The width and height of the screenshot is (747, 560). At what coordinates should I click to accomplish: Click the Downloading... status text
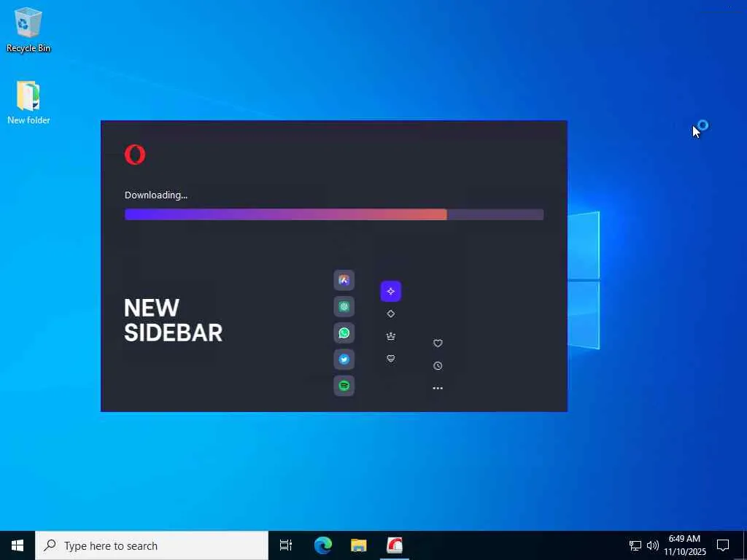pos(156,195)
